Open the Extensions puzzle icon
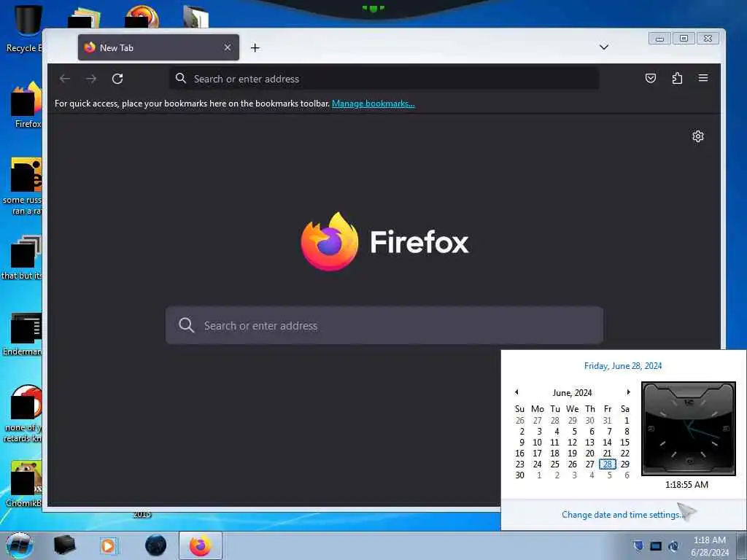This screenshot has height=560, width=747. 677,78
